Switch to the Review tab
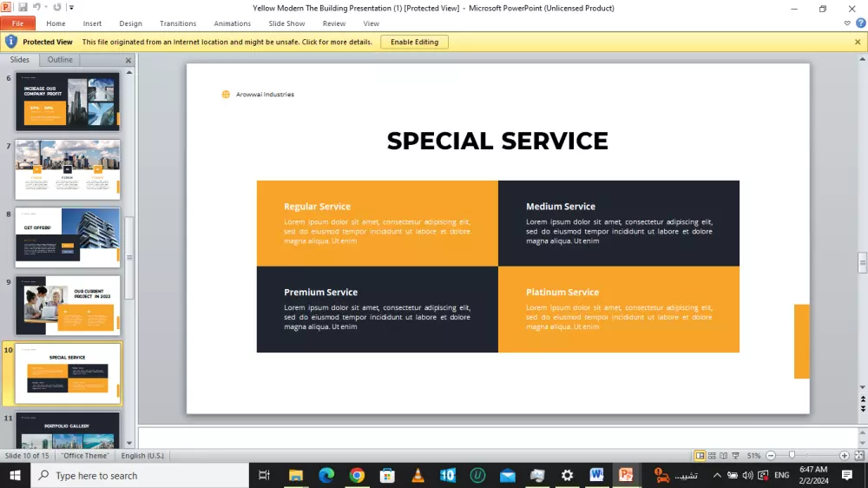The image size is (868, 488). (x=334, y=23)
